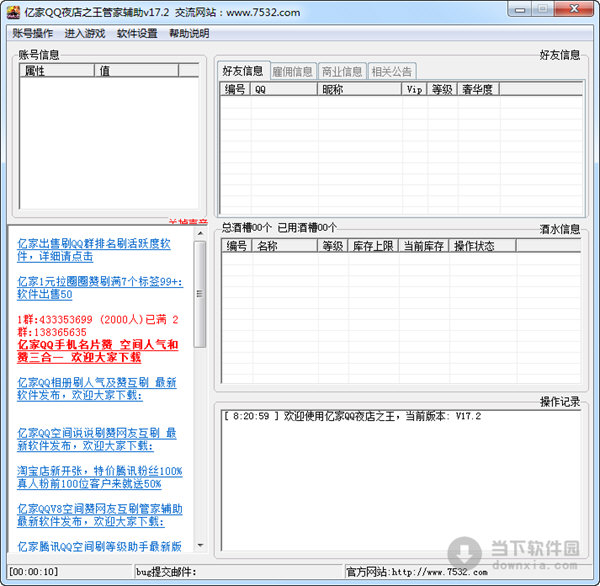The width and height of the screenshot is (600, 586).
Task: Open the 帮助说明 menu
Action: (189, 33)
